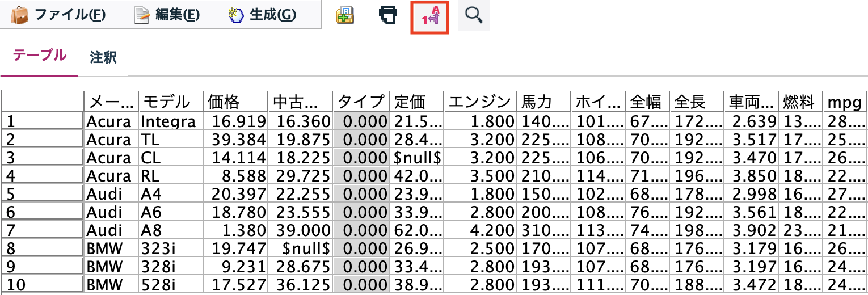The width and height of the screenshot is (868, 295).
Task: Click engine cell 4.200
Action: pyautogui.click(x=479, y=230)
